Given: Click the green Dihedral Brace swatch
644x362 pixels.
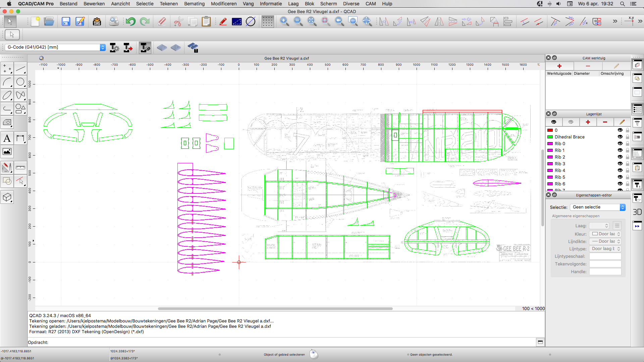Looking at the screenshot, I should [x=550, y=137].
